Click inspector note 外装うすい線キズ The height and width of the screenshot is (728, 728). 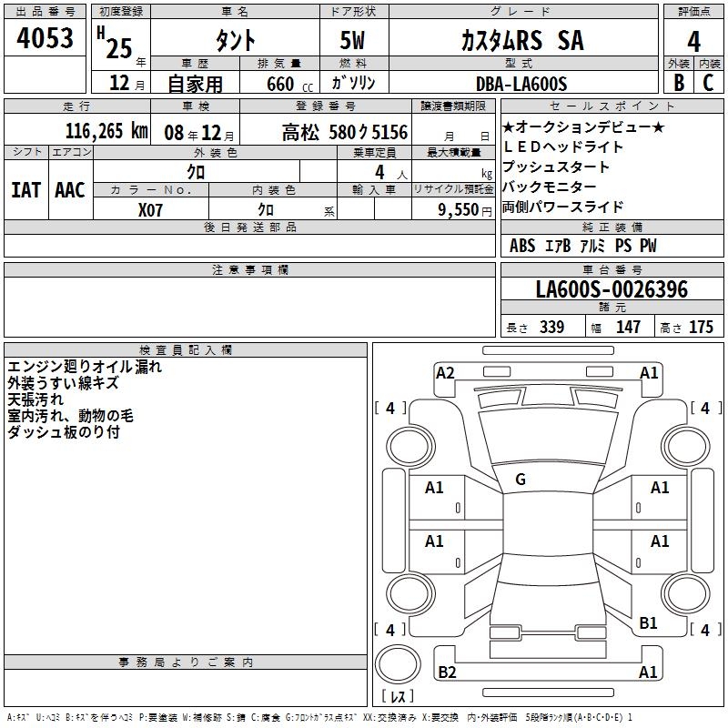point(63,383)
